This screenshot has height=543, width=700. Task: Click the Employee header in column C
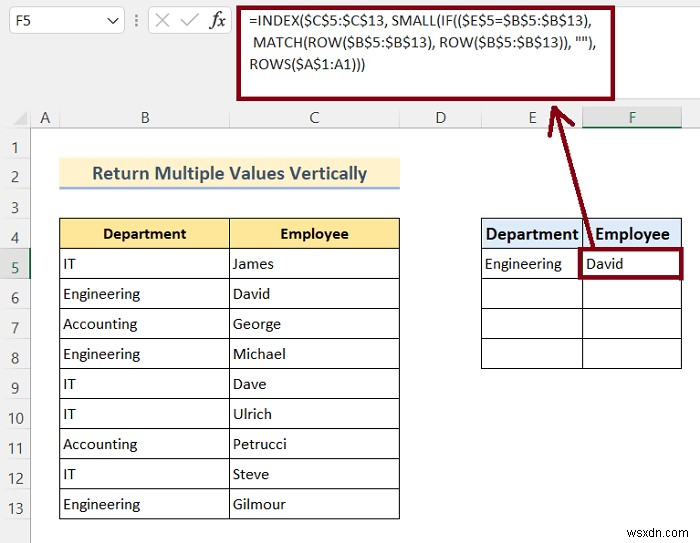[314, 234]
